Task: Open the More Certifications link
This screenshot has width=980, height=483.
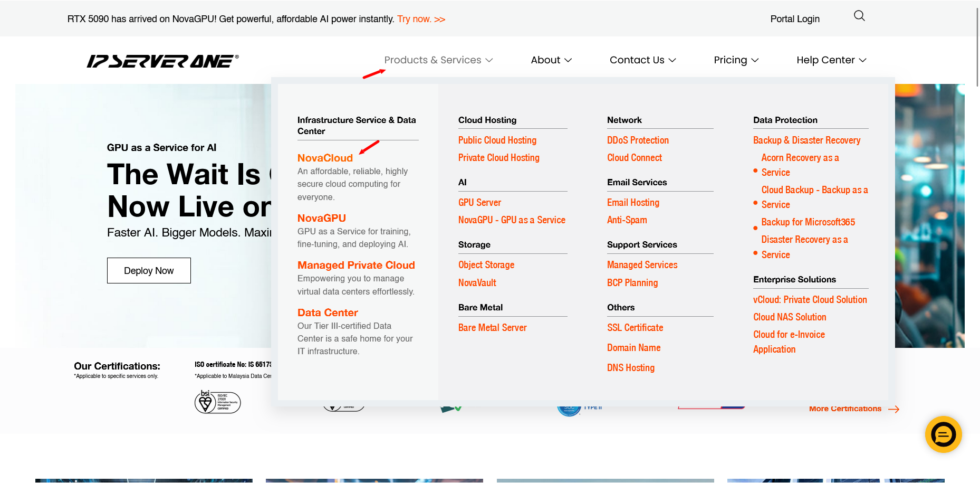Action: (x=845, y=409)
